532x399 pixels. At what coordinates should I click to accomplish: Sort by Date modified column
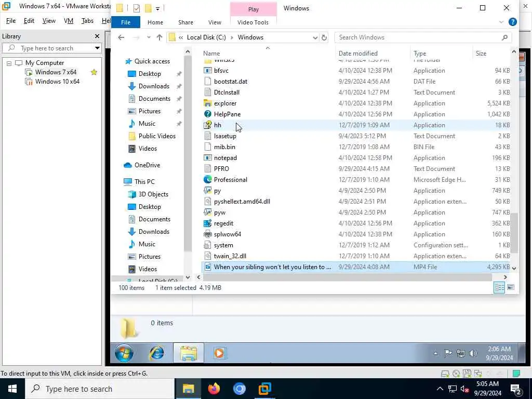(x=358, y=54)
